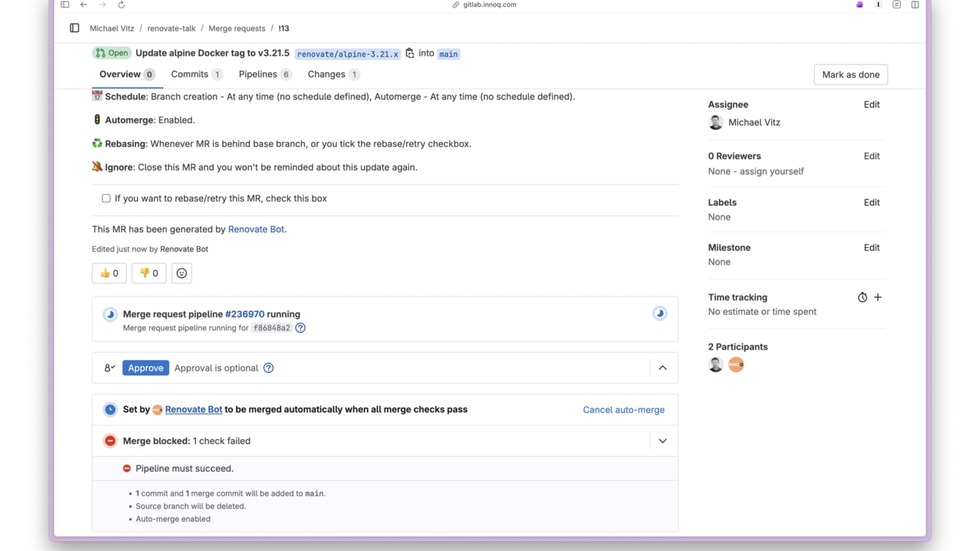Open the pipeline mini graph running icon
Viewport: 980px width, 551px height.
coord(660,313)
